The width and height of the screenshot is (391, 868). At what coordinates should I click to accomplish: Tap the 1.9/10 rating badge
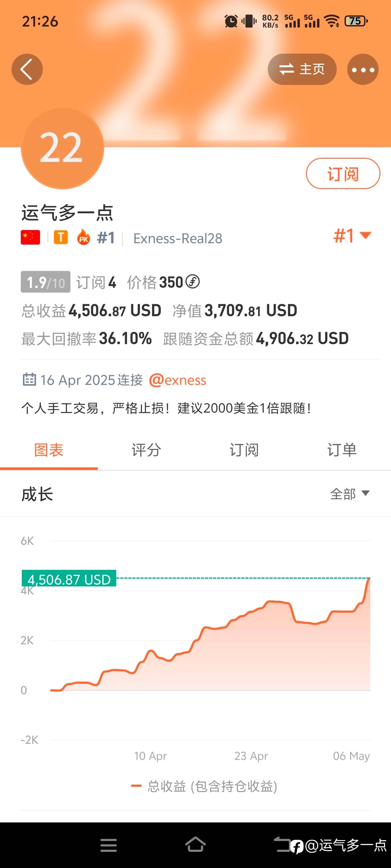point(46,282)
